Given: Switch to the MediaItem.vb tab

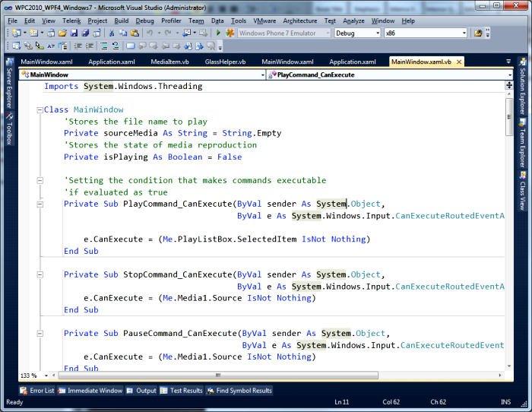Looking at the screenshot, I should tap(169, 62).
